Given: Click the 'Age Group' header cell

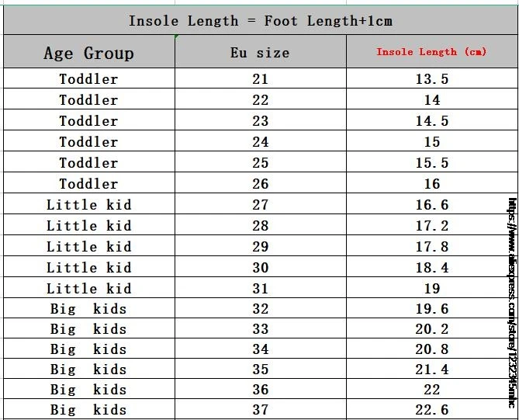Looking at the screenshot, I should click(89, 51).
